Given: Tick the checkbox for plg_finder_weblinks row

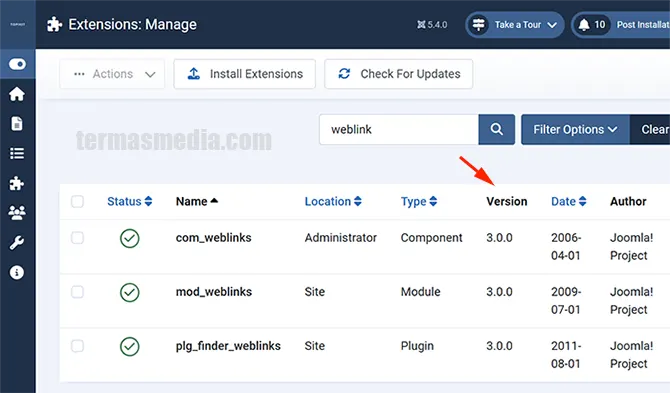Looking at the screenshot, I should (x=77, y=346).
